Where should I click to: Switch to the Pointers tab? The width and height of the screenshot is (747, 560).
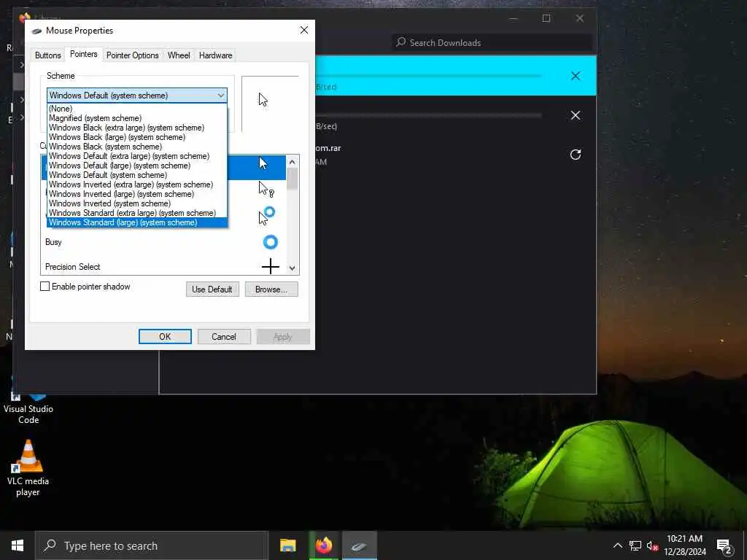tap(83, 54)
